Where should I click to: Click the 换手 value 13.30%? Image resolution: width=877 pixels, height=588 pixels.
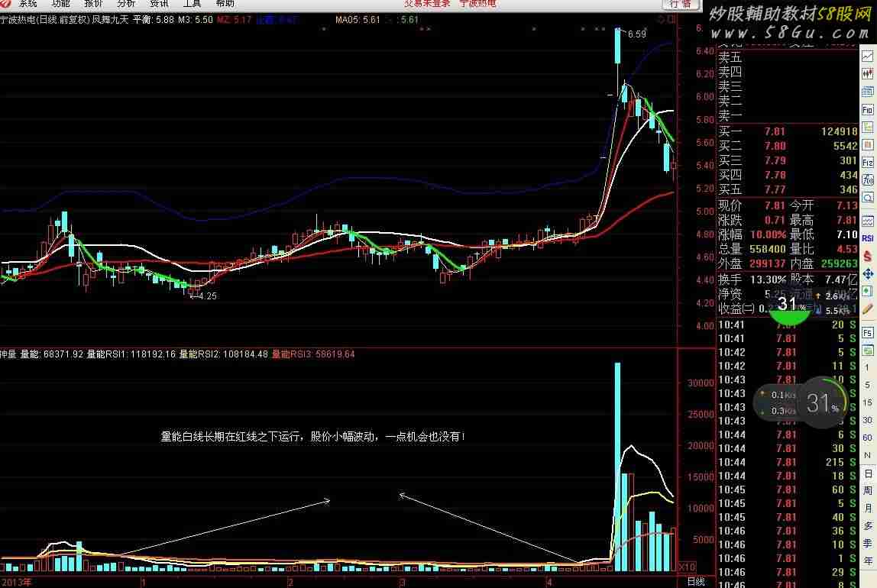point(768,279)
